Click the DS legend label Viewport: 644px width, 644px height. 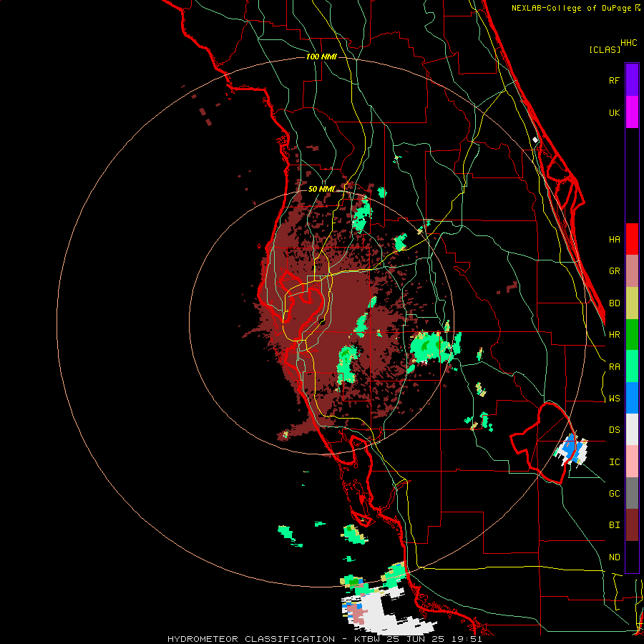point(614,429)
